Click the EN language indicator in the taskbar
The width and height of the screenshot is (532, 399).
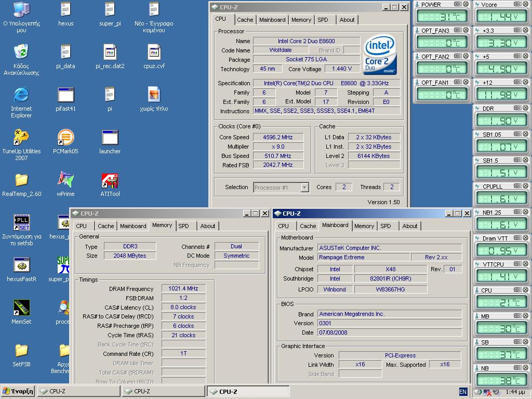(463, 392)
